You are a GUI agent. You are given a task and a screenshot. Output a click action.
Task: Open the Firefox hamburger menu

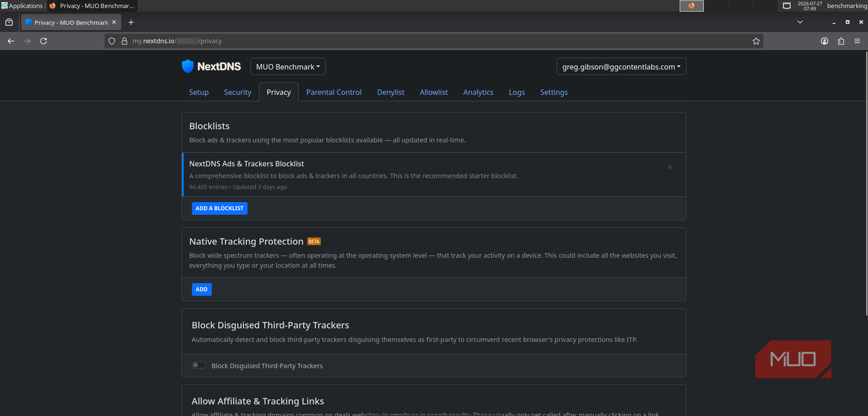click(x=858, y=41)
